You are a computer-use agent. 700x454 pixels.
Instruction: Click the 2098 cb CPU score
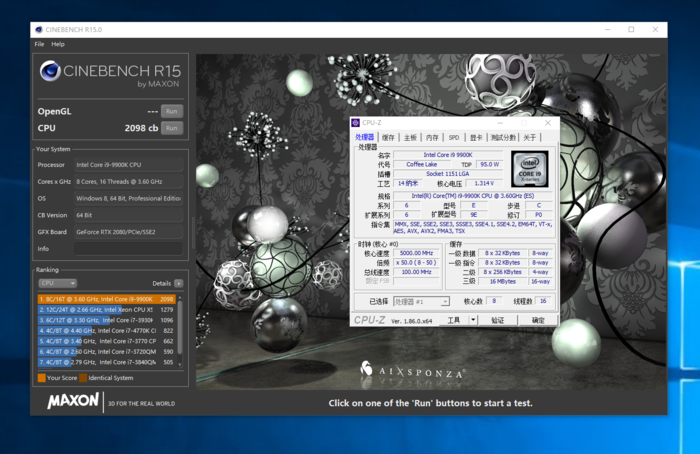[141, 128]
